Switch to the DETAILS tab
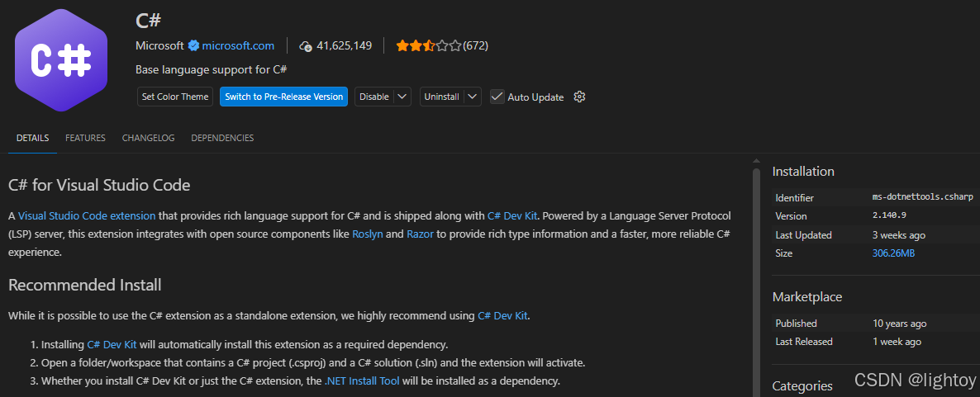Viewport: 980px width, 397px height. 32,138
